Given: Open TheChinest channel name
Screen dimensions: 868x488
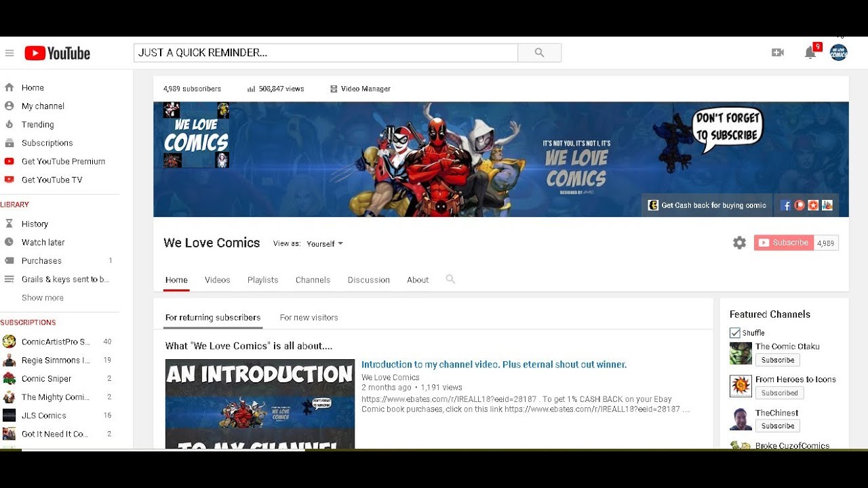Looking at the screenshot, I should pyautogui.click(x=777, y=413).
